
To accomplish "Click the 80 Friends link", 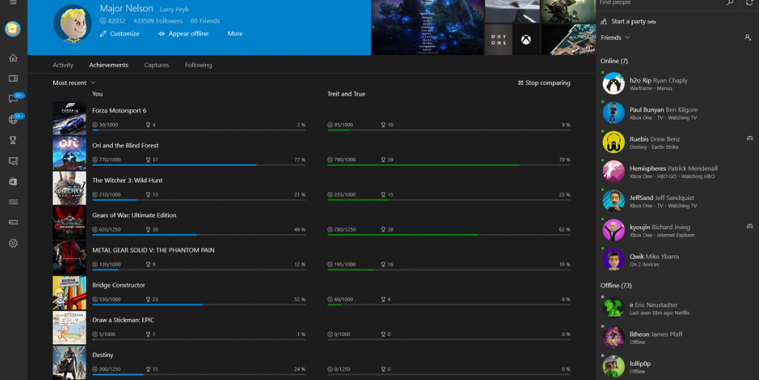I will tap(205, 21).
